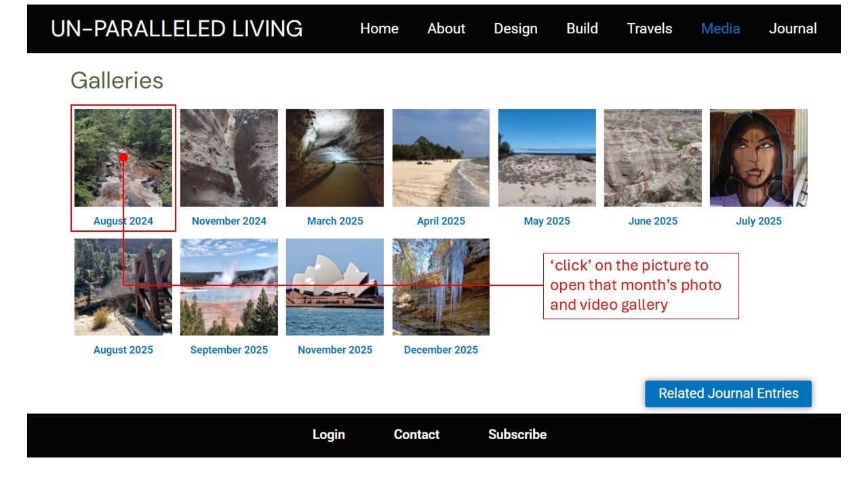Open the November 2024 canyon gallery image
The image size is (868, 488).
tap(229, 157)
